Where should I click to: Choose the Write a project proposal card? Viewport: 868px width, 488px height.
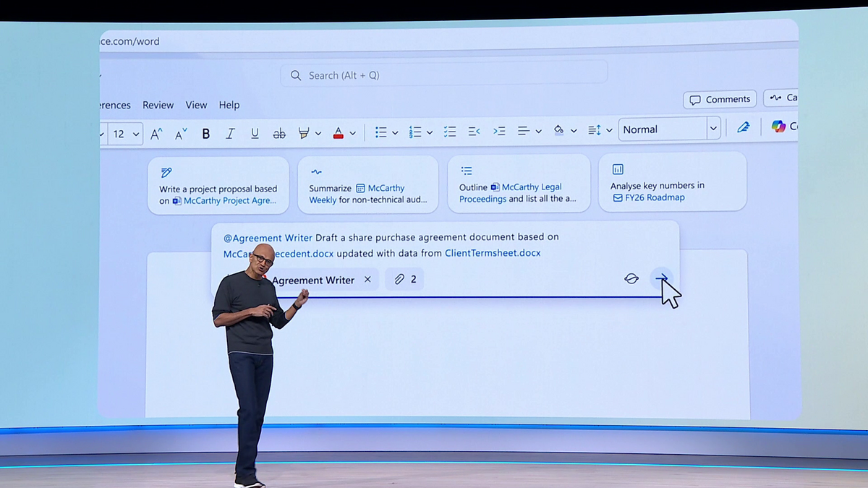point(218,186)
